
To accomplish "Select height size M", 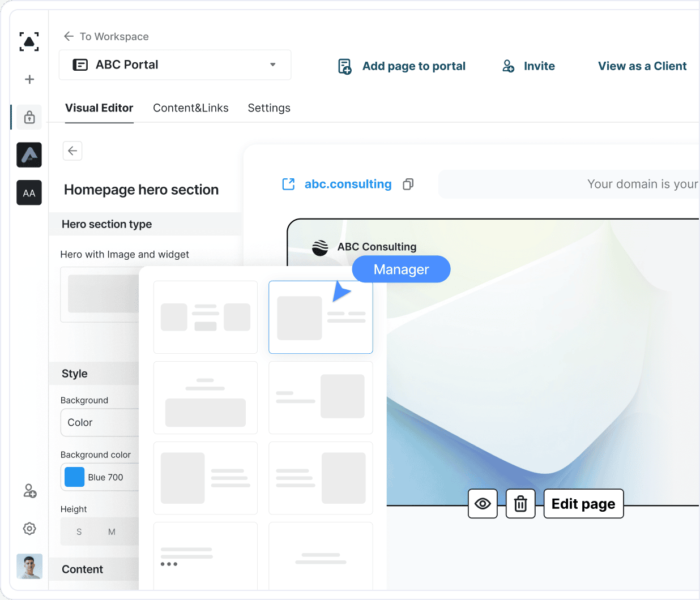I will pos(112,532).
